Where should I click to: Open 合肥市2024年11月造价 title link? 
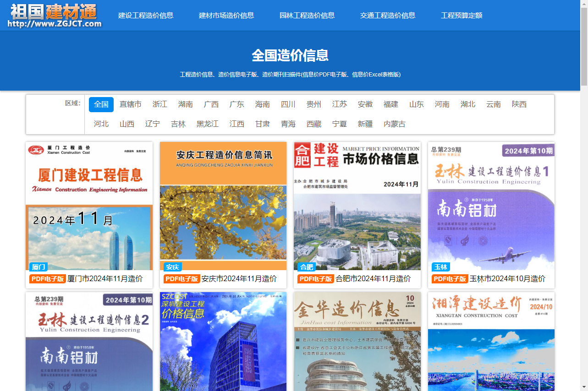[x=373, y=279]
